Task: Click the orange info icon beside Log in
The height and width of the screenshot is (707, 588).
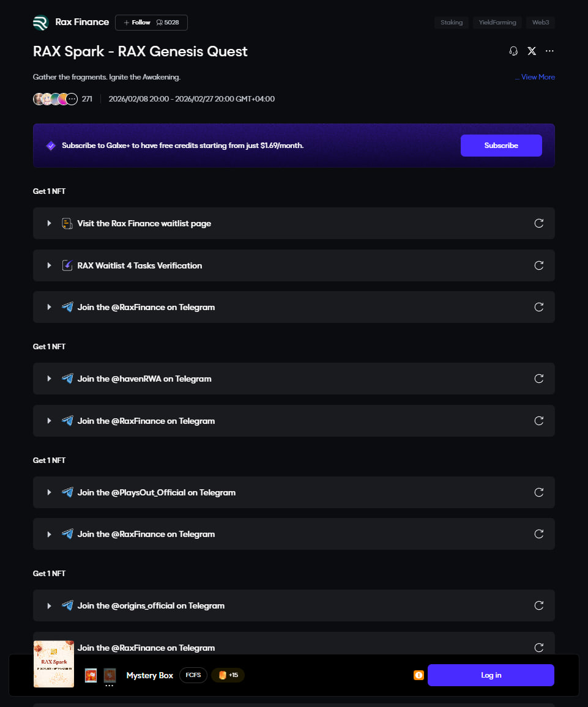Action: click(419, 675)
